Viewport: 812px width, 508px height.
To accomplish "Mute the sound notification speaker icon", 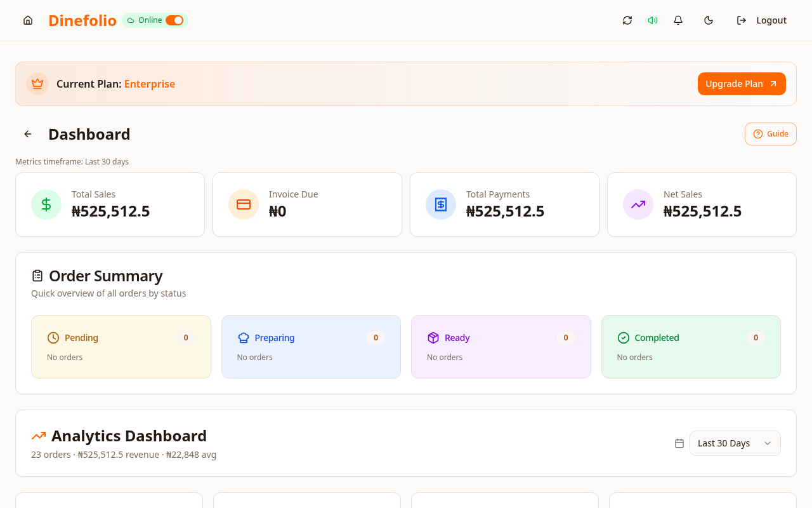I will 652,20.
